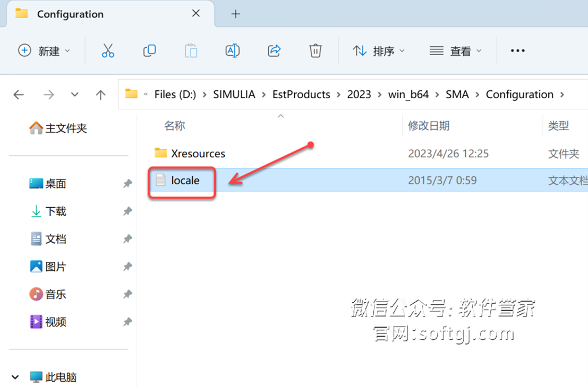Expand recent locations chevron
The width and height of the screenshot is (588, 386).
pyautogui.click(x=75, y=95)
